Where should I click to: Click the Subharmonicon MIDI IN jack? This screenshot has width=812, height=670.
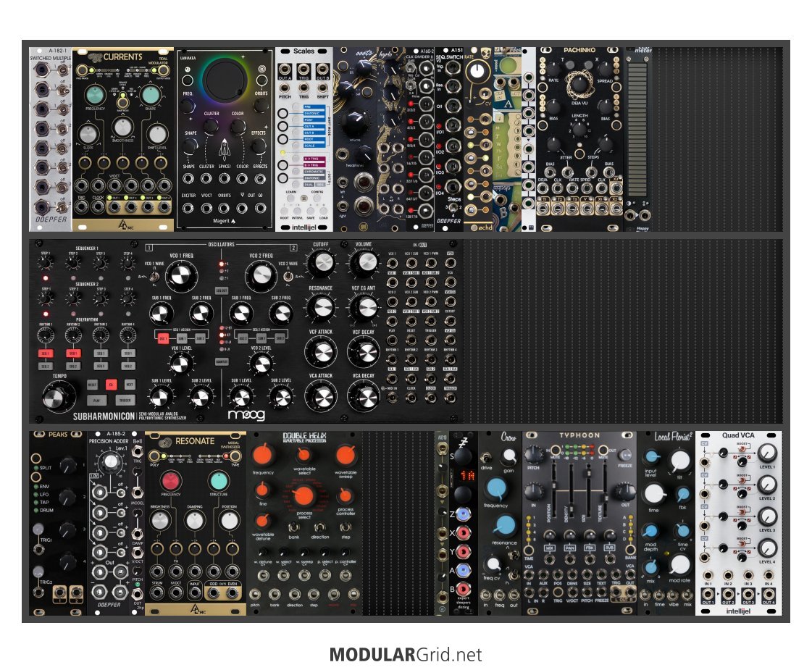coord(392,398)
